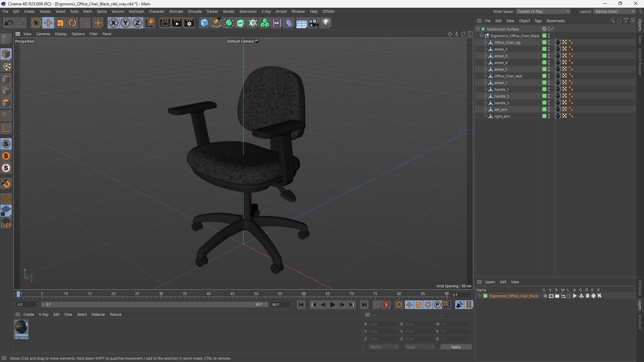Click the Apply button
Screen dimensions: 644x362
coord(456,347)
